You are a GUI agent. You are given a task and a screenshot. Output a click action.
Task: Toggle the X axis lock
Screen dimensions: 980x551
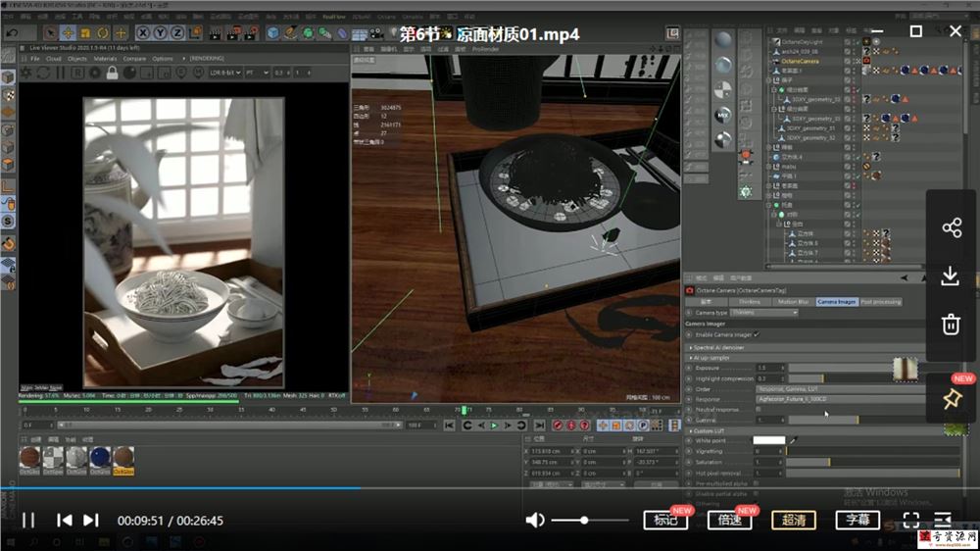pyautogui.click(x=143, y=32)
